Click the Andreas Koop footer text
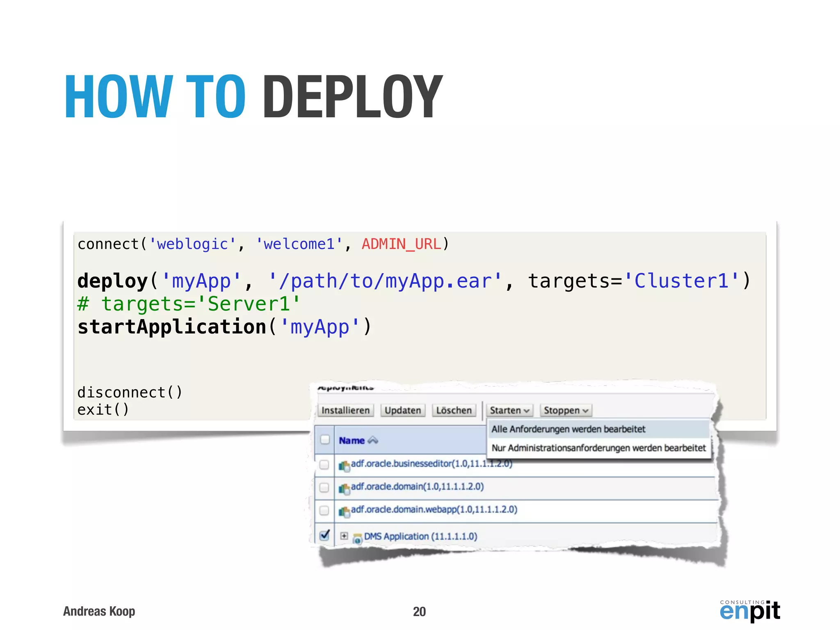Viewport: 840px width, 630px height. (x=99, y=611)
